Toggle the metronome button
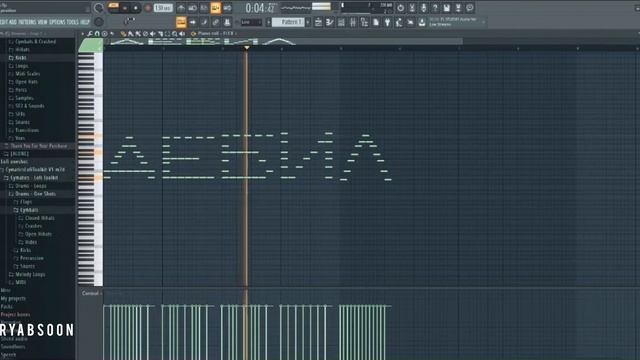Viewport: 640px width, 360px height. [181, 8]
